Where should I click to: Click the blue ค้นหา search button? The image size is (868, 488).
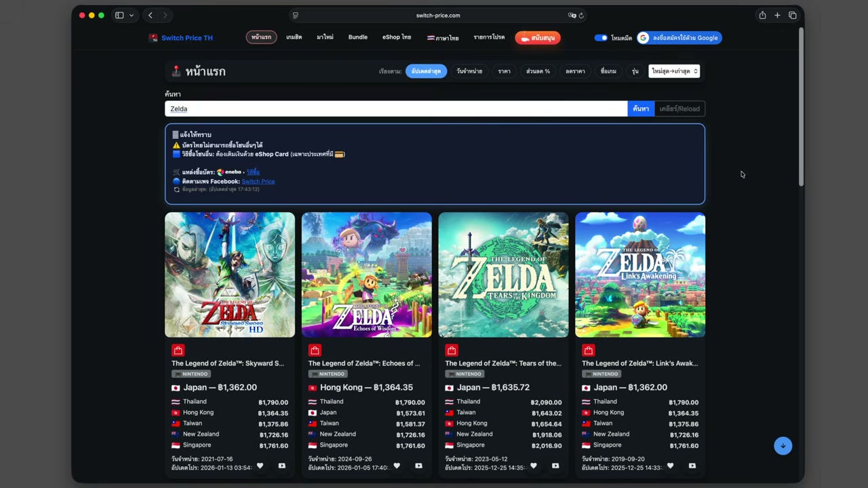(x=641, y=108)
